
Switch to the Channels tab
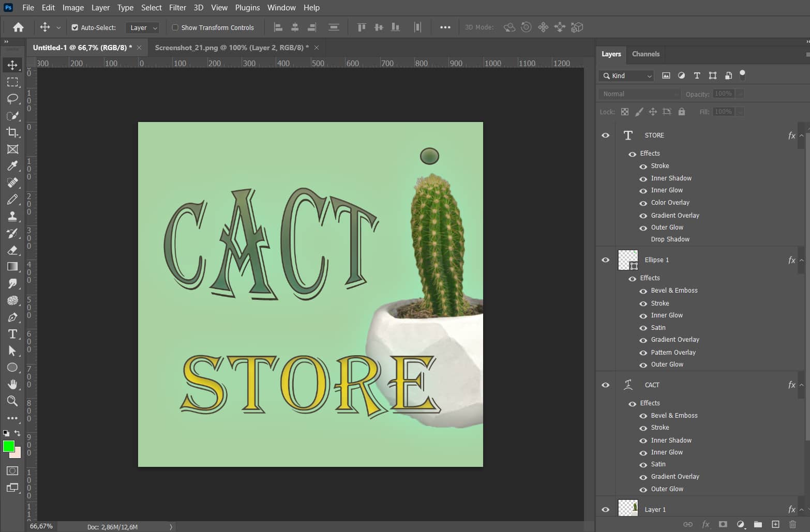[x=646, y=54]
